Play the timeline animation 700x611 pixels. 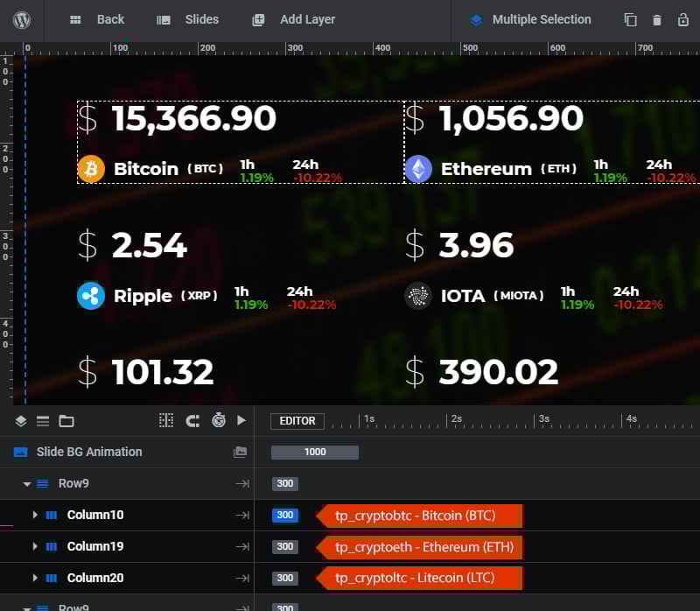point(241,420)
